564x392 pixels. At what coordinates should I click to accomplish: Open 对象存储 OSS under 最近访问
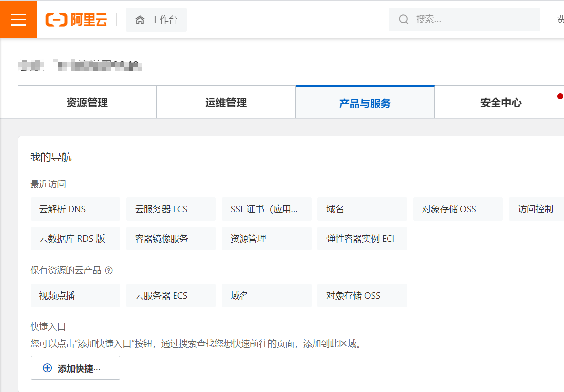click(458, 209)
